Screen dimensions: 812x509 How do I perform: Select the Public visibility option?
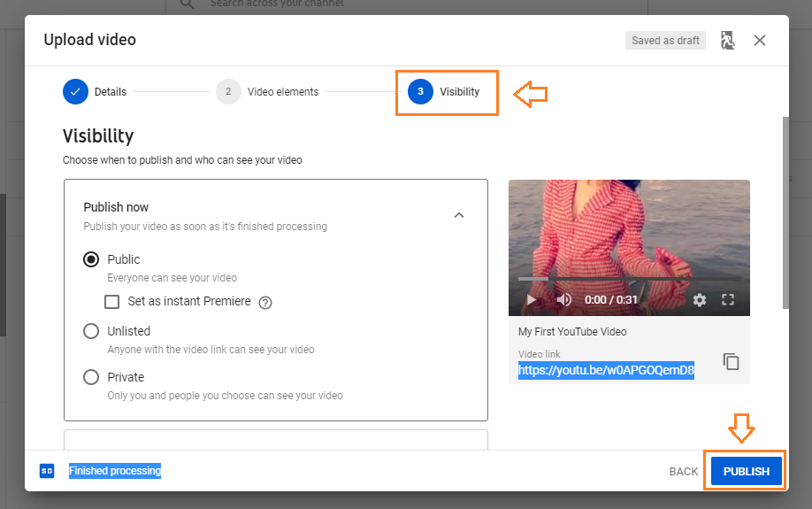pyautogui.click(x=91, y=259)
